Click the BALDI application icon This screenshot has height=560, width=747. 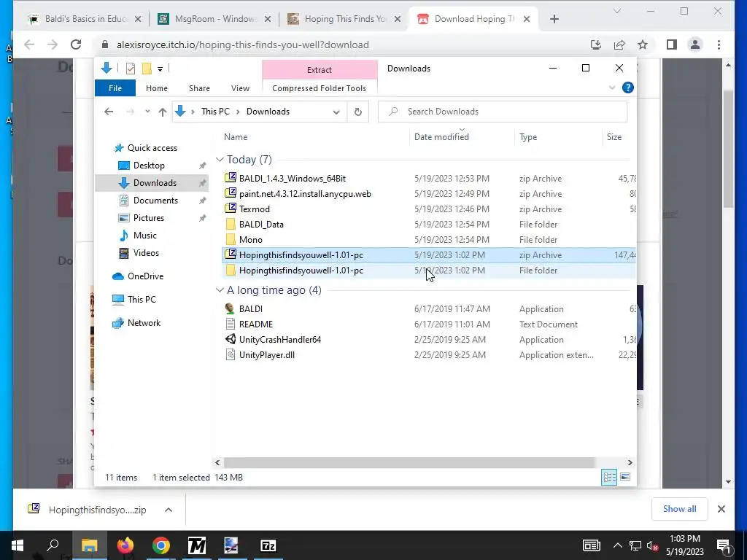click(230, 308)
